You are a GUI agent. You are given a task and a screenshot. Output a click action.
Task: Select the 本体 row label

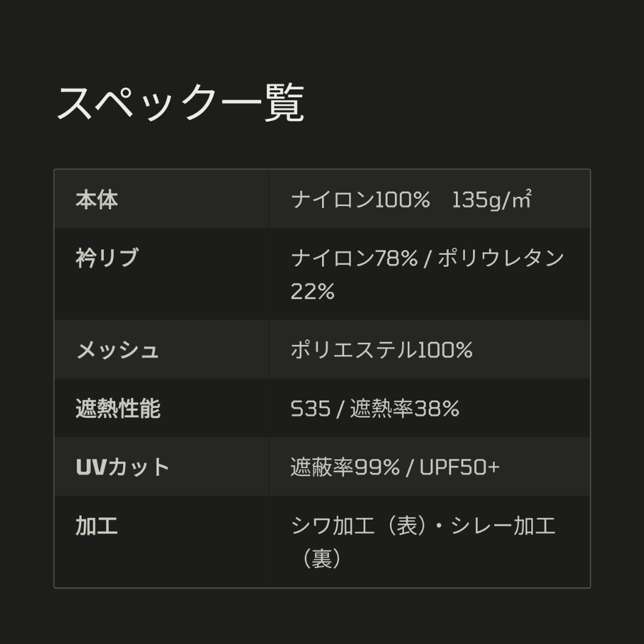point(97,200)
